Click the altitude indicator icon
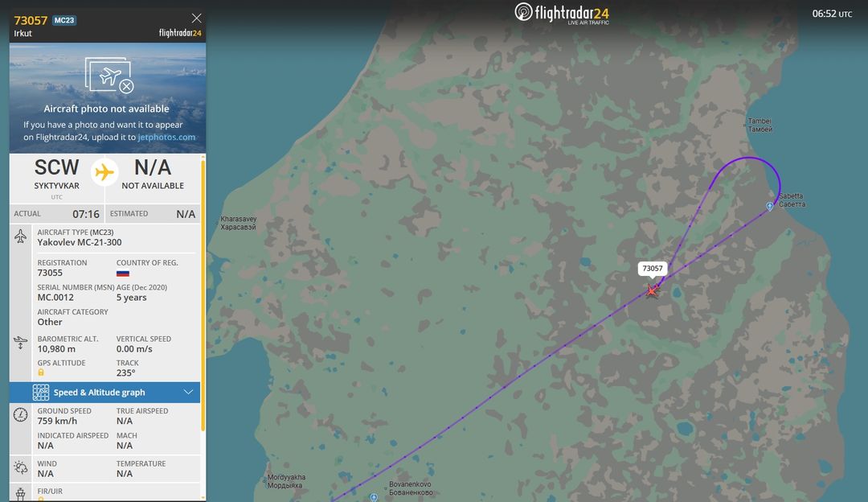 click(x=20, y=343)
